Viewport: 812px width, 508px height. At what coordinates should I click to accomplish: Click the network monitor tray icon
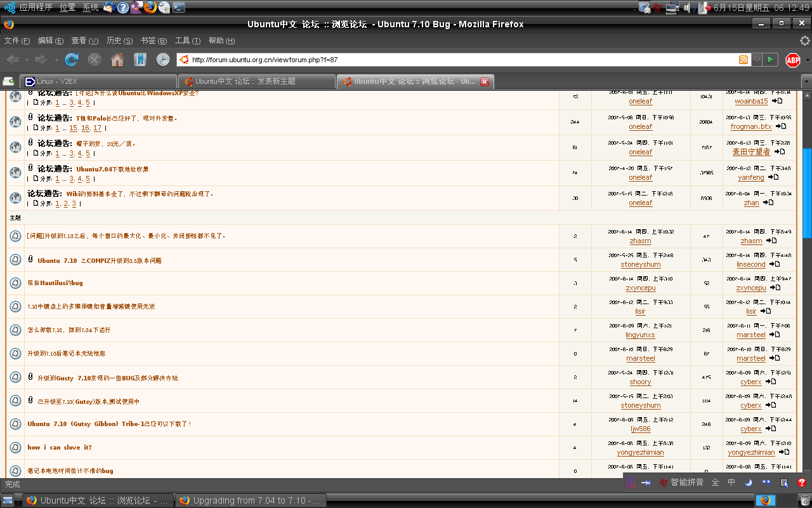672,8
